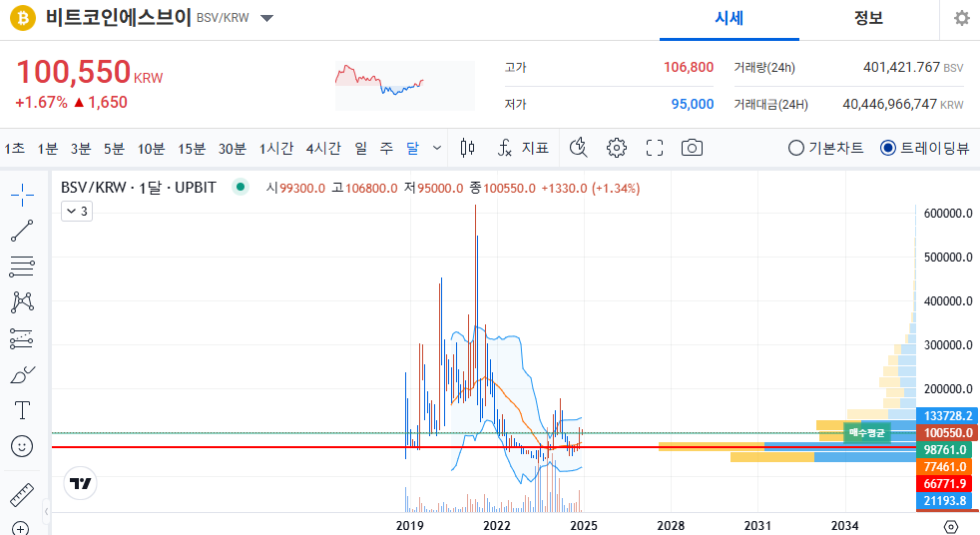
Task: Click the Bitcoin SV coin logo
Action: (x=23, y=18)
